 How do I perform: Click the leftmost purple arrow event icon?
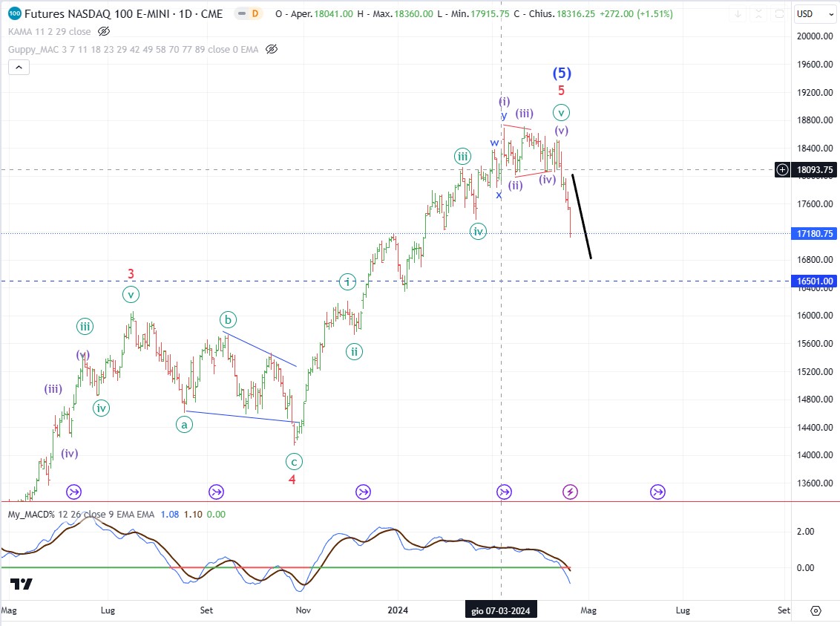pyautogui.click(x=74, y=492)
